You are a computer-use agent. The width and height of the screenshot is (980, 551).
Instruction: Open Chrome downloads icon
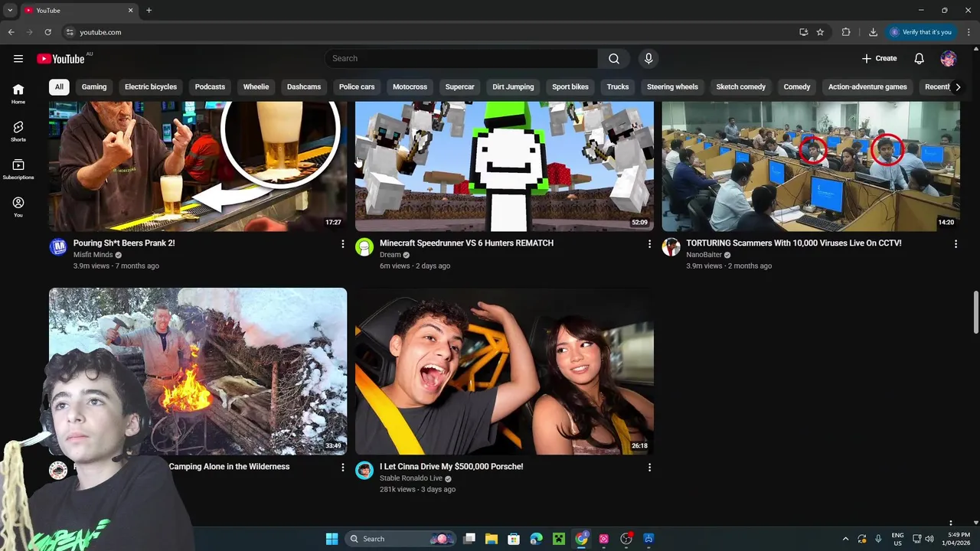873,32
